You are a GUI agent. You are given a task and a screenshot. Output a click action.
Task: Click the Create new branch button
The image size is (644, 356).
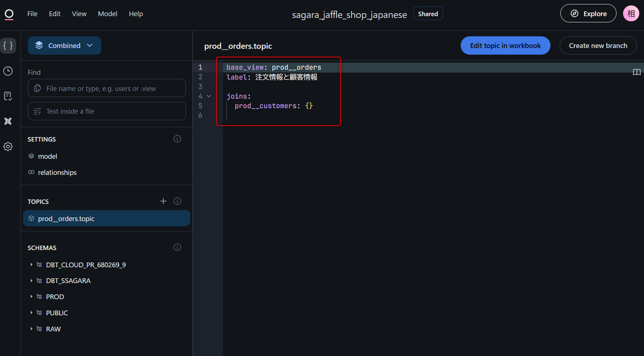(x=598, y=45)
